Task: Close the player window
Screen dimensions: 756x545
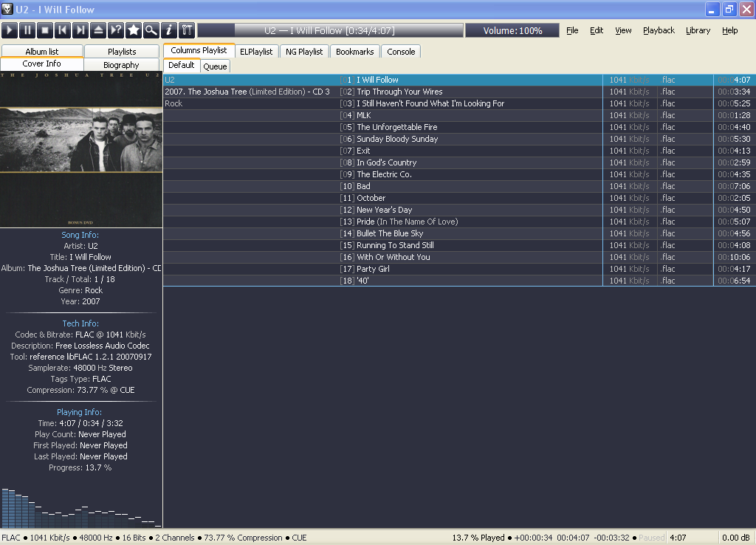Action: [x=746, y=9]
